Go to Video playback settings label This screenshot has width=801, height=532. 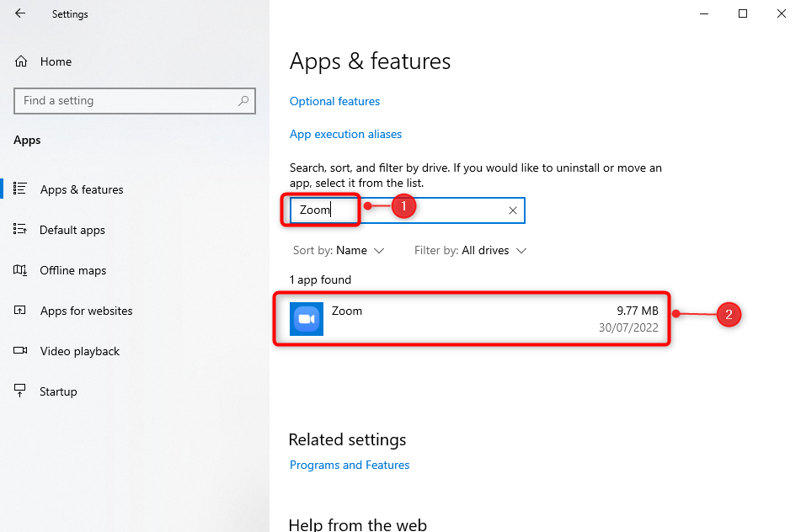coord(80,351)
